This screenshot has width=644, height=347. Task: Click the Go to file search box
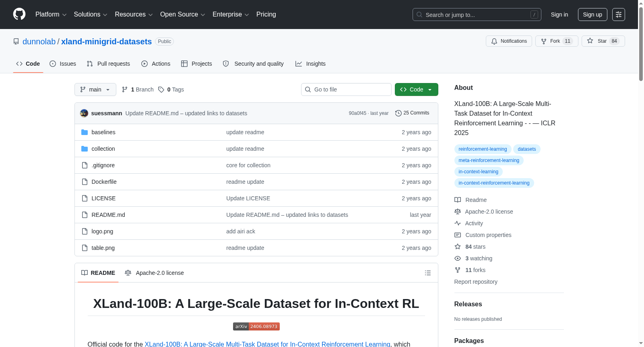pyautogui.click(x=346, y=89)
